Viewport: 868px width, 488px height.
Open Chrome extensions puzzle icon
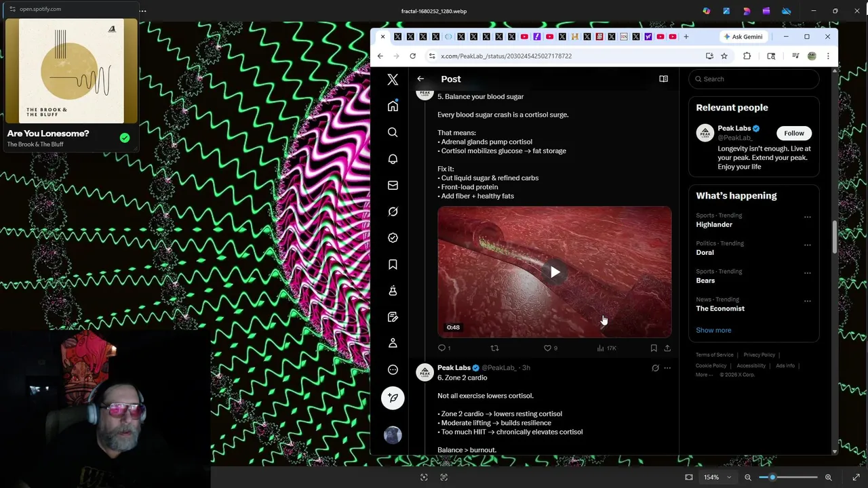click(x=747, y=56)
